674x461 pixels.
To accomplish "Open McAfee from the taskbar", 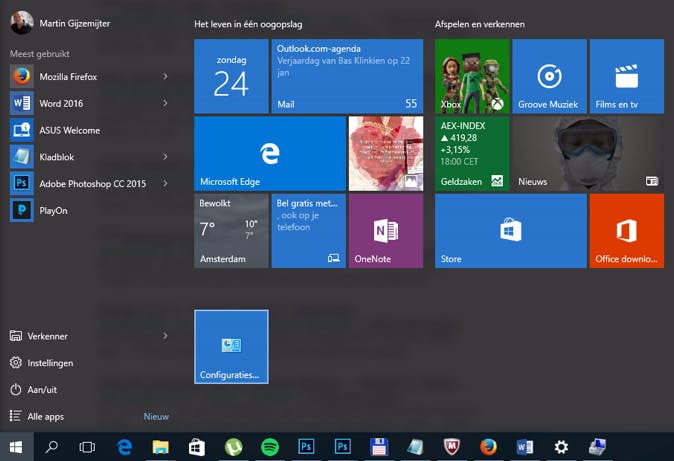I will (451, 447).
